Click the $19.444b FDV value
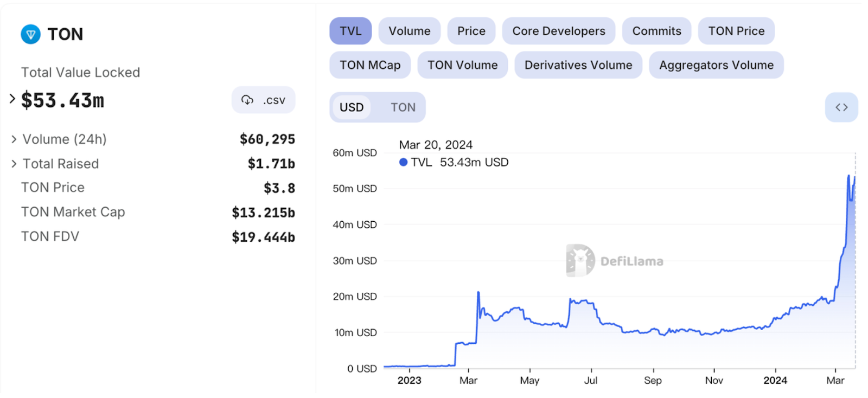The height and width of the screenshot is (398, 868). (264, 237)
